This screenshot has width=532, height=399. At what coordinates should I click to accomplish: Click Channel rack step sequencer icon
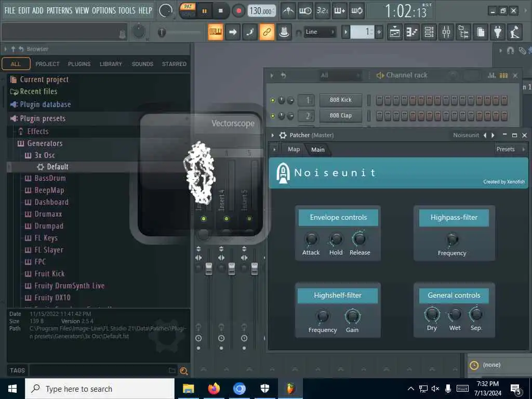click(x=504, y=76)
